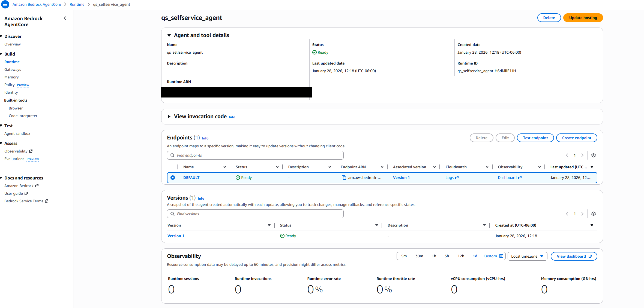Screen dimensions: 644x308
Task: Open the Logs link for DEFAULT endpoint
Action: 452,178
